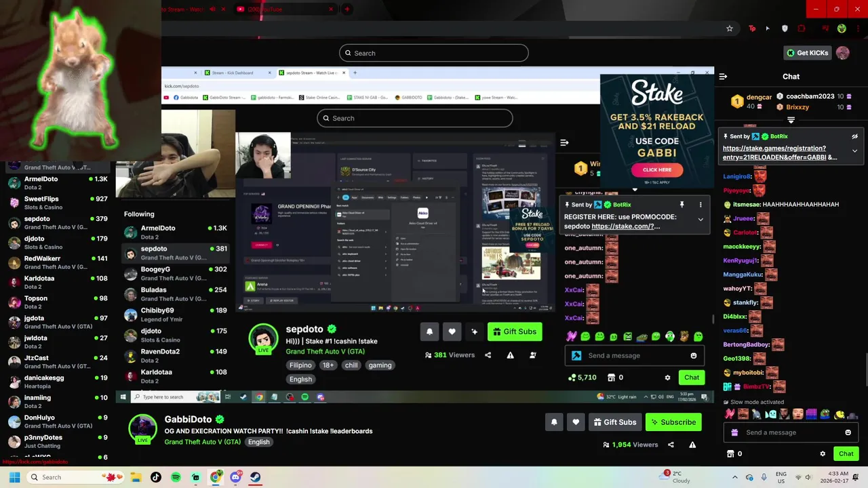Follow sepdoto with the heart icon
Image resolution: width=868 pixels, height=488 pixels.
452,331
